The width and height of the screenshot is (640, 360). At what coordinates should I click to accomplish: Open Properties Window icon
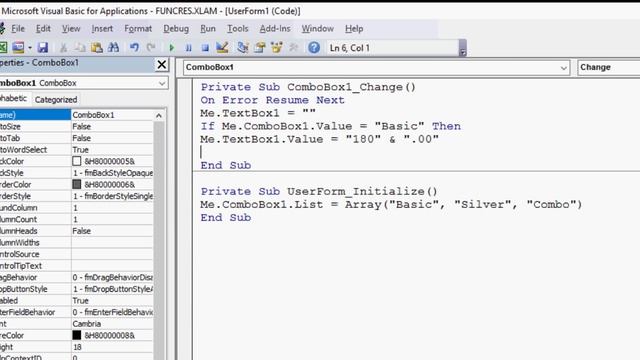point(260,48)
